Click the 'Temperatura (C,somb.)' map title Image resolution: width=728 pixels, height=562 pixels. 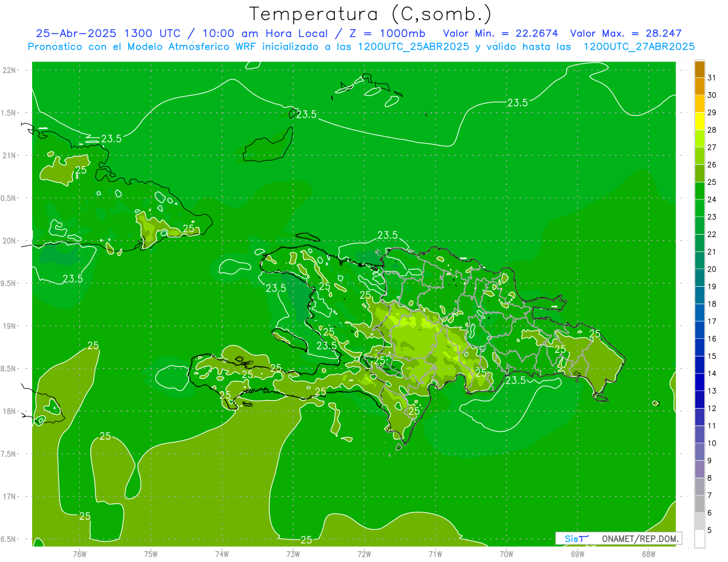point(371,13)
